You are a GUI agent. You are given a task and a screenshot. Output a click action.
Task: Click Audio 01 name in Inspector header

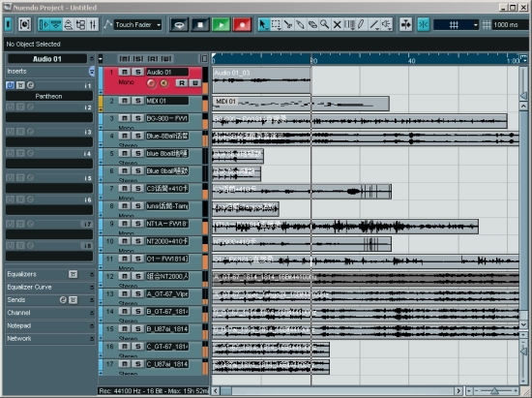pyautogui.click(x=46, y=59)
